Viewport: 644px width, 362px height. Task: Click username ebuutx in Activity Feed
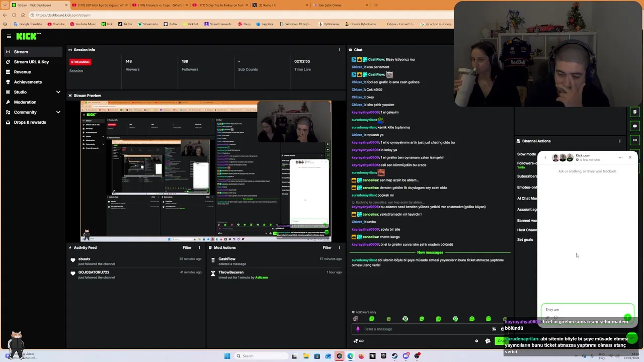pyautogui.click(x=84, y=259)
